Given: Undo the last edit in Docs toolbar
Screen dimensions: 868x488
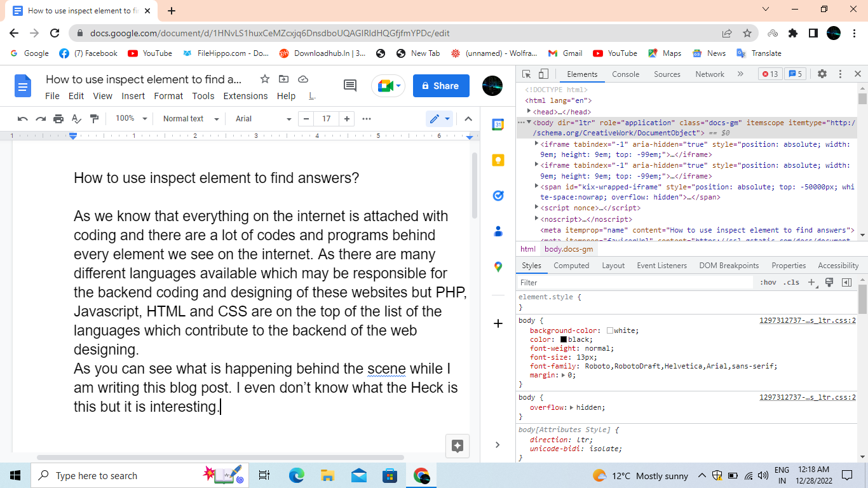Looking at the screenshot, I should (23, 119).
